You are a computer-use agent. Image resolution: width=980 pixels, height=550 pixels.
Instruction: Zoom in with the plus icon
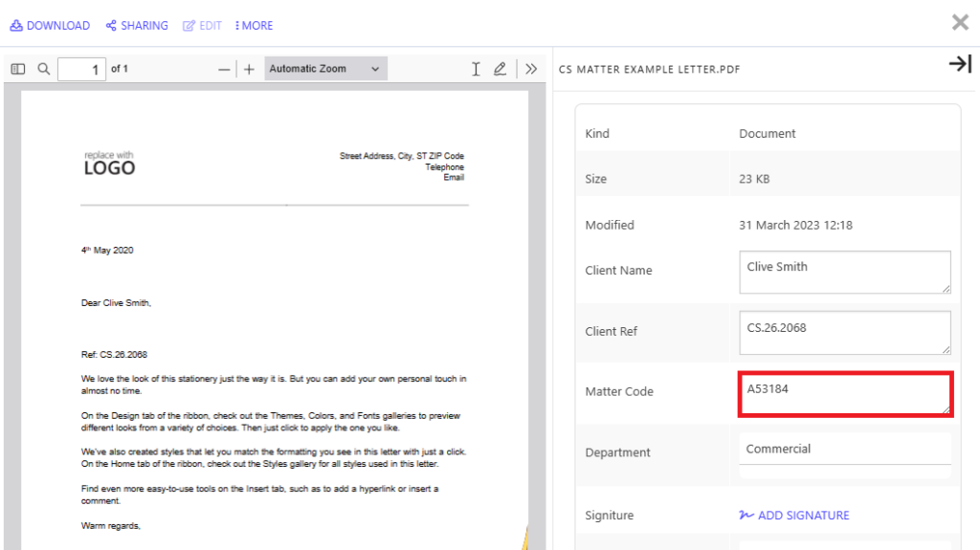(x=249, y=69)
